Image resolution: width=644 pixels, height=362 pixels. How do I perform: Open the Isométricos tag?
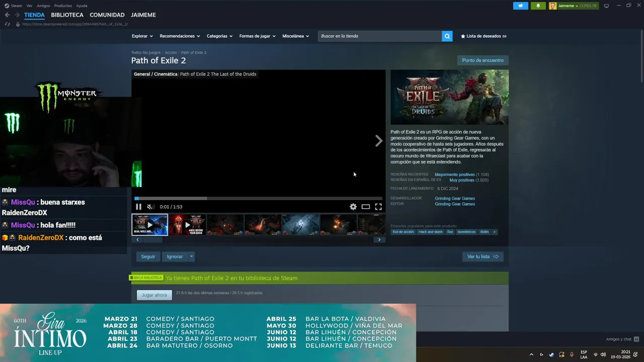466,232
